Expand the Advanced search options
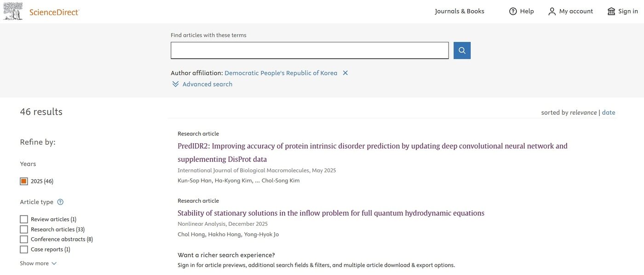Image resolution: width=644 pixels, height=275 pixels. [x=207, y=84]
